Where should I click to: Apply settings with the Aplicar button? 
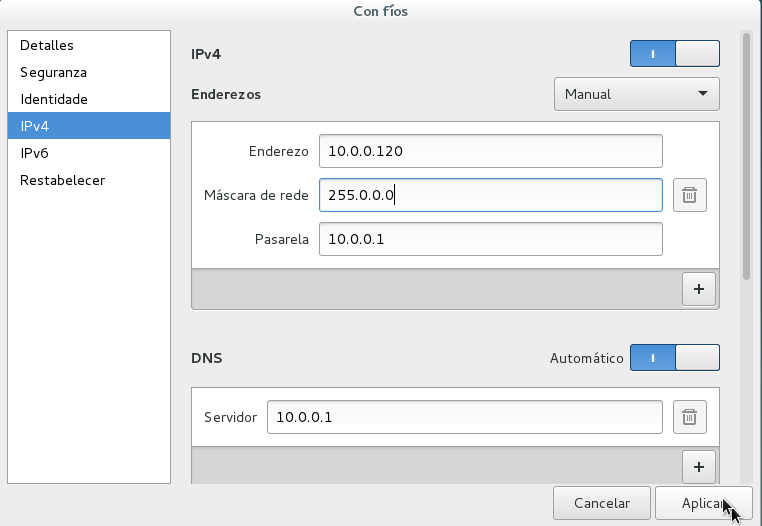point(703,503)
